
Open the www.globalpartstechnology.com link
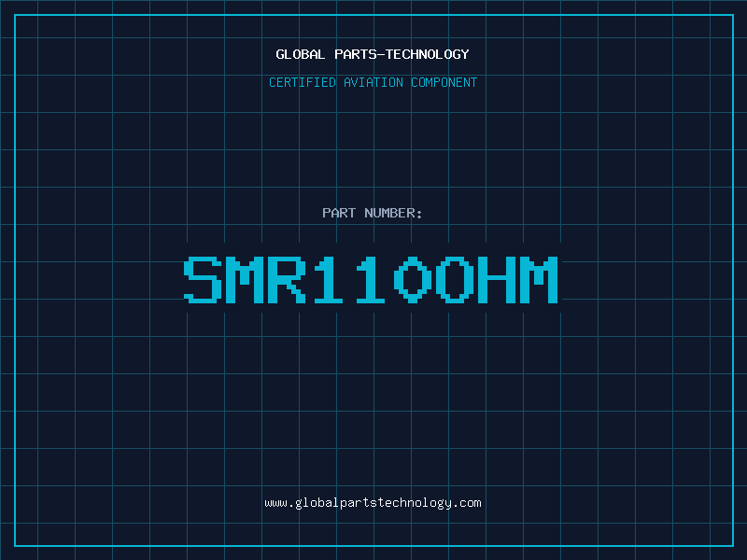[373, 503]
